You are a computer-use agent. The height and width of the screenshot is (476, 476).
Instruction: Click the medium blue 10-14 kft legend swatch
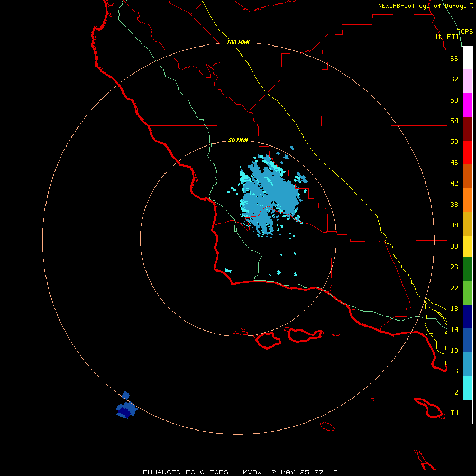tap(467, 340)
